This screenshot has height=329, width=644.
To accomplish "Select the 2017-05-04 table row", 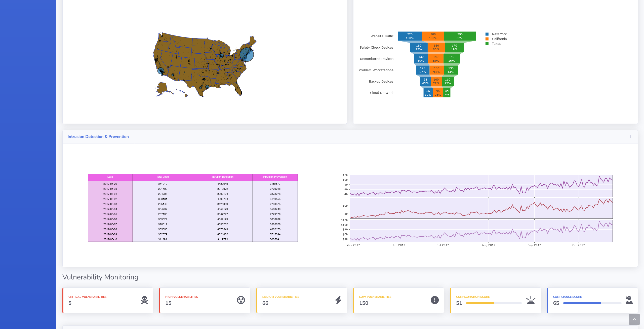I will pos(110,209).
